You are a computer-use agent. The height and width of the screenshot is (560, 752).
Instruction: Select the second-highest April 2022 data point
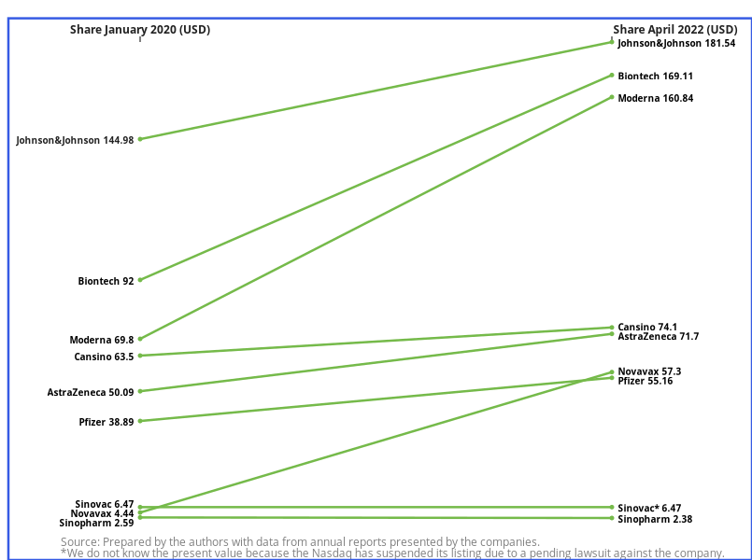pyautogui.click(x=612, y=75)
